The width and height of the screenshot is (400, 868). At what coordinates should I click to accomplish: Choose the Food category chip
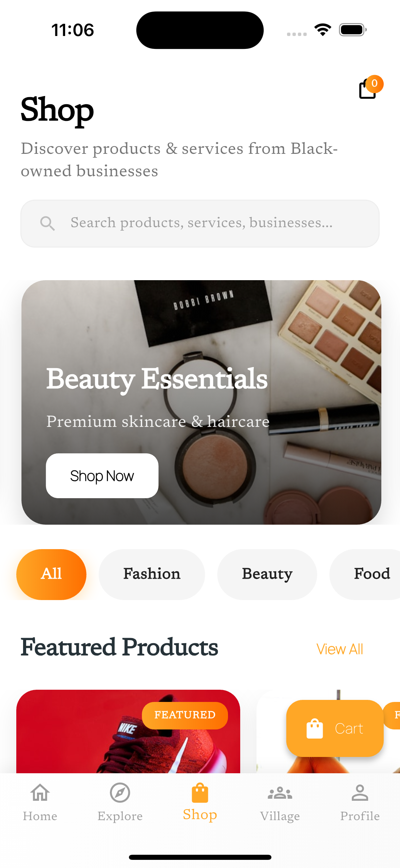tap(365, 574)
